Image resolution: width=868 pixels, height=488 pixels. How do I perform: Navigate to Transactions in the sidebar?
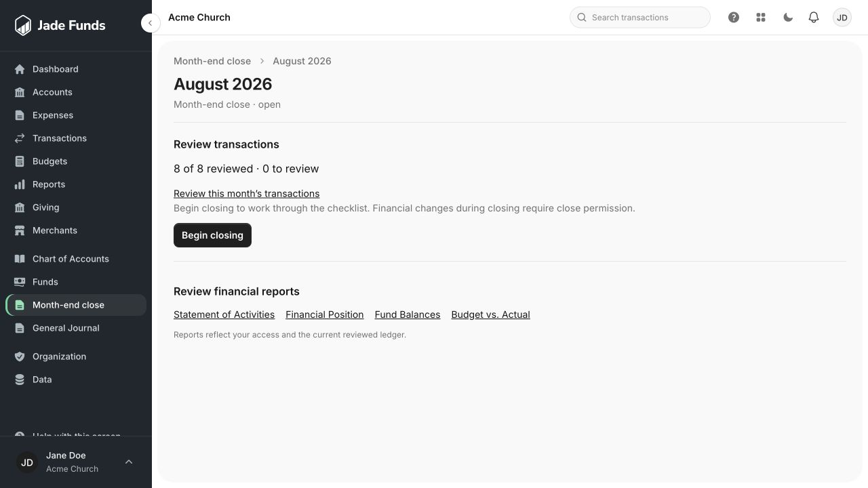click(76, 138)
